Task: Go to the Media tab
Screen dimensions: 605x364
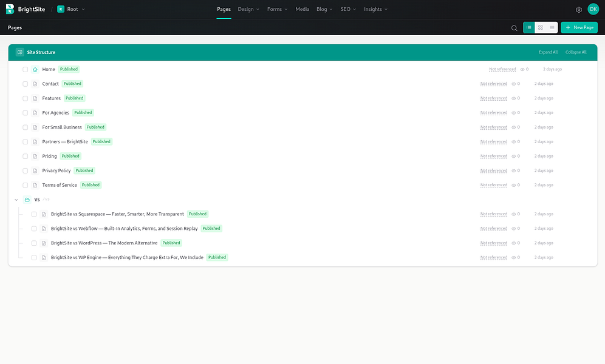Action: tap(302, 9)
